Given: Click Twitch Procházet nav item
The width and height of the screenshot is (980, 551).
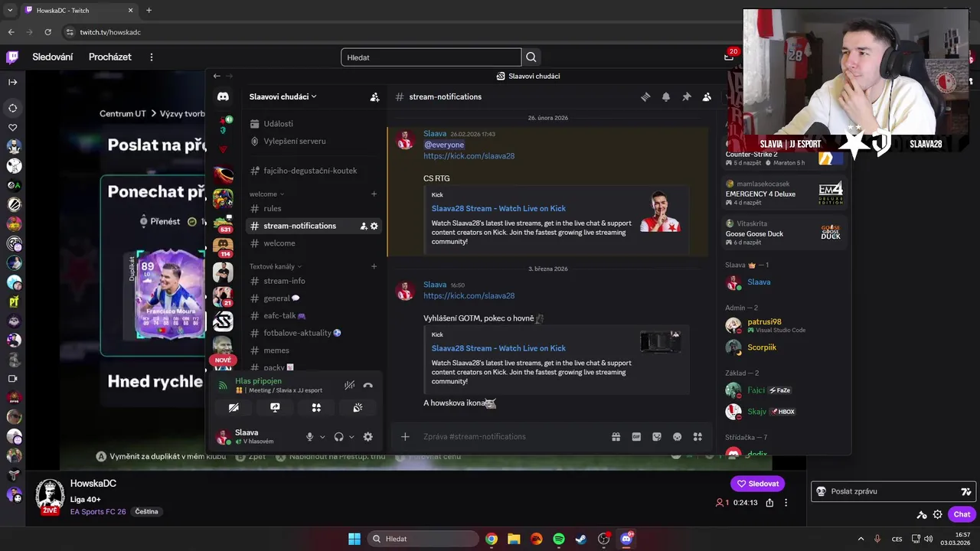Looking at the screenshot, I should [109, 57].
